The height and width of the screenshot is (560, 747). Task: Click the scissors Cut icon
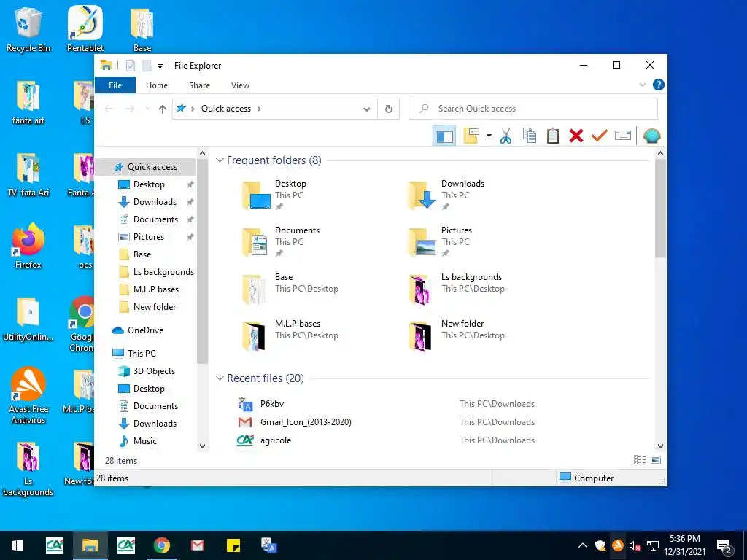[x=506, y=136]
